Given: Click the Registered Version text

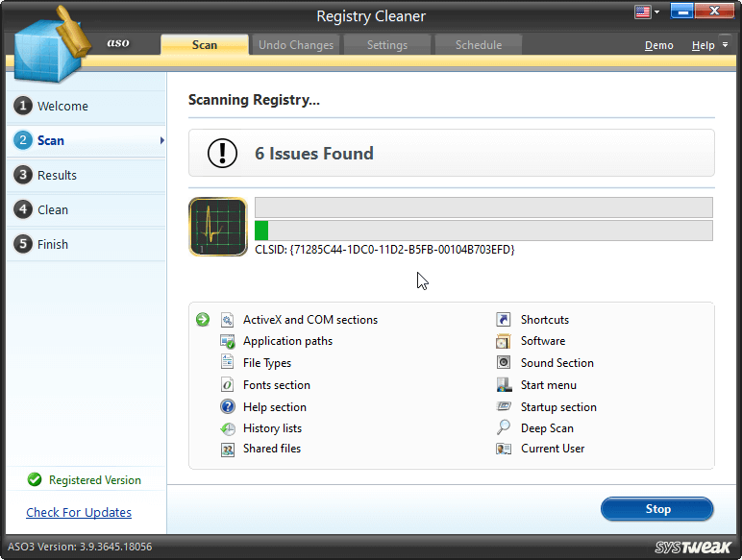Looking at the screenshot, I should (x=95, y=480).
